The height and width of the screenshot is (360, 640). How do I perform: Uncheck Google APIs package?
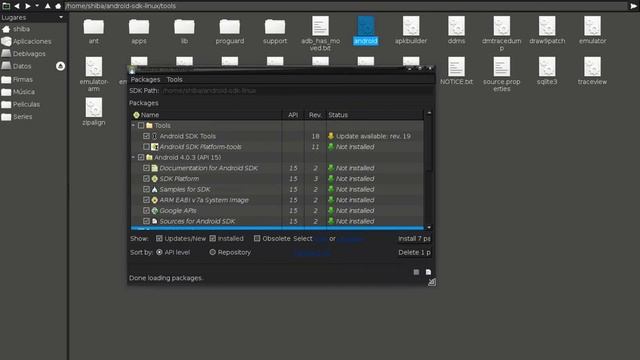[x=146, y=210]
